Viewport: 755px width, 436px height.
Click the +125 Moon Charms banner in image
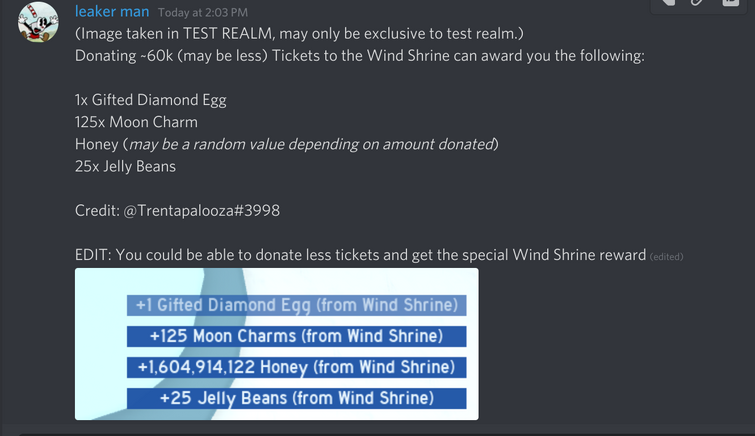(x=296, y=336)
